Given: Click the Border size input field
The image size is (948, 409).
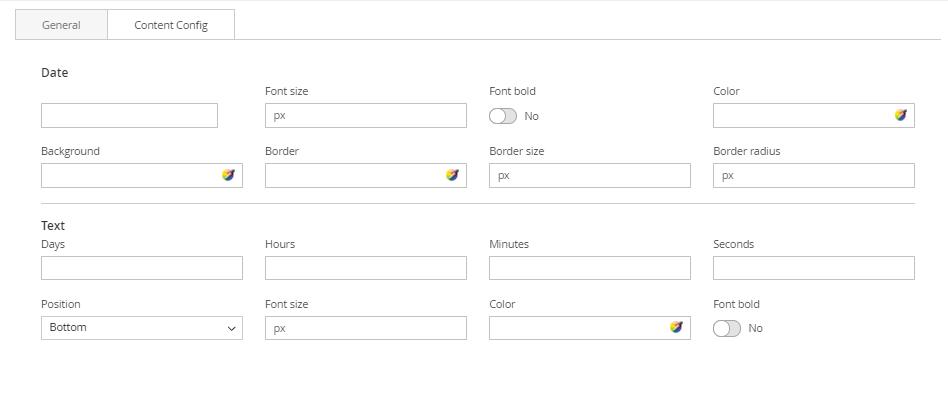Looking at the screenshot, I should tap(589, 175).
